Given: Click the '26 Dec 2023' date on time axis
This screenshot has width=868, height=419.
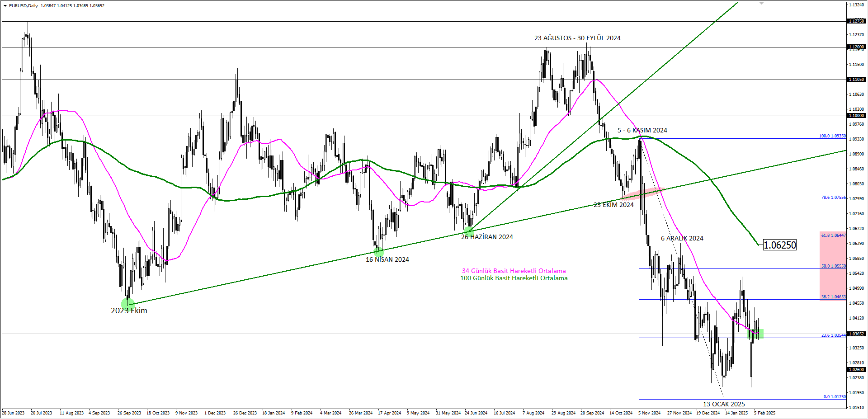Looking at the screenshot, I should 245,413.
